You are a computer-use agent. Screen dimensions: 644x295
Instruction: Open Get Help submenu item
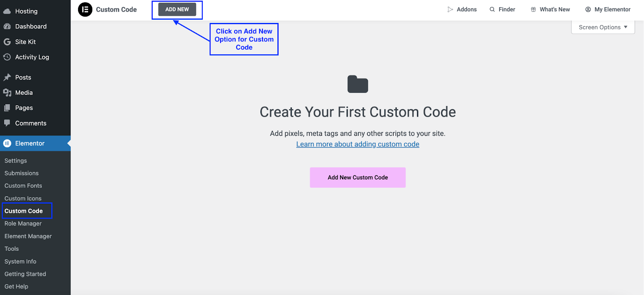[x=17, y=287]
